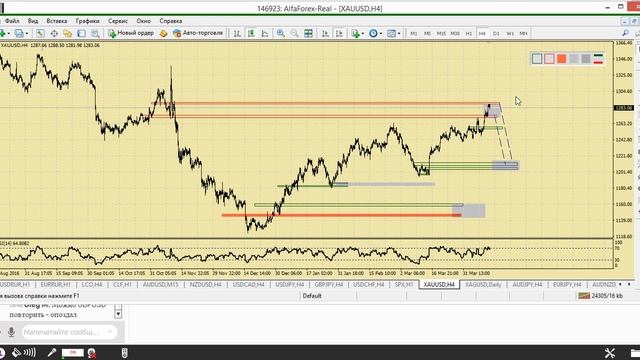Click the zoom out magnifier icon
This screenshot has width=640, height=360.
pos(294,33)
